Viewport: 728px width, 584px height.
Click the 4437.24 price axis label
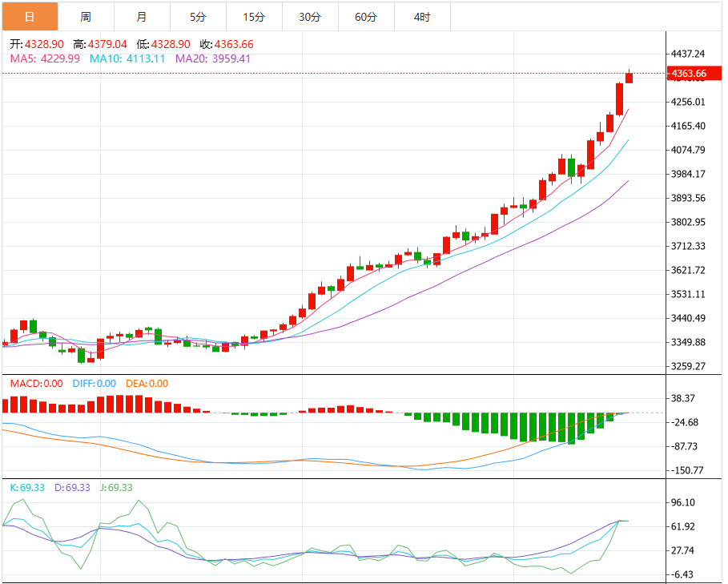689,54
